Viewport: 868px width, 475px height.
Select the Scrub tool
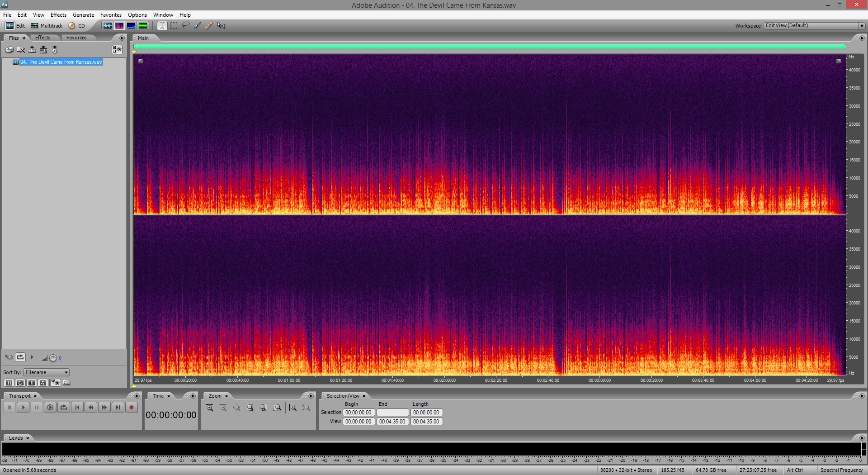click(221, 26)
